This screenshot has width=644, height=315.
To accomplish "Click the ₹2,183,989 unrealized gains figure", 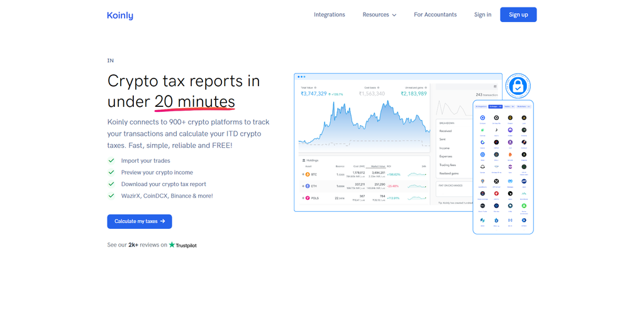I will [x=414, y=94].
